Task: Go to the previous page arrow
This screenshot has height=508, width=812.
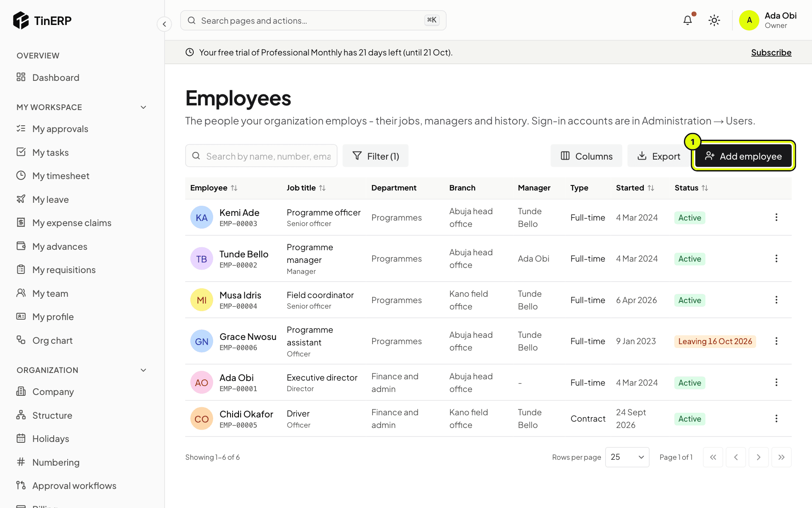Action: point(736,457)
